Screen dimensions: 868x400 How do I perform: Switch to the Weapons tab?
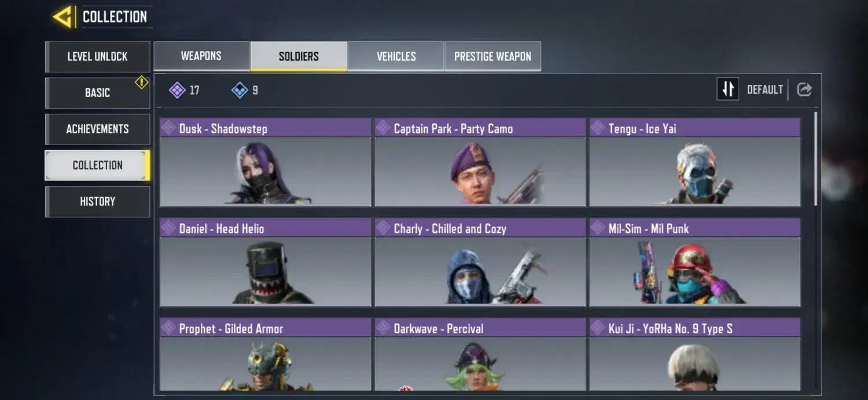click(201, 56)
